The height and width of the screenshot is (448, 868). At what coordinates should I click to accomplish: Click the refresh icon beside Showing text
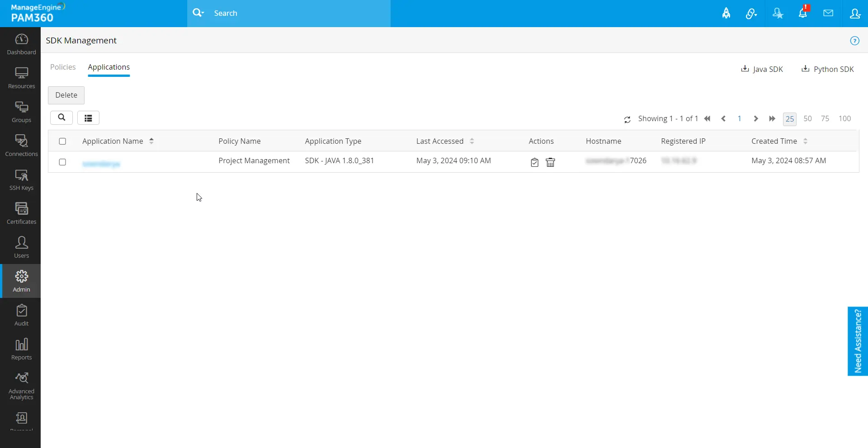click(627, 119)
